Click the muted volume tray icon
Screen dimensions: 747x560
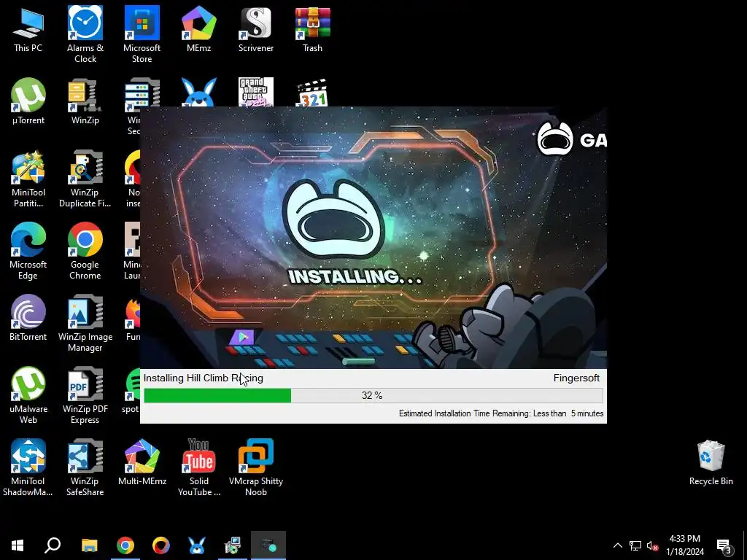(653, 545)
